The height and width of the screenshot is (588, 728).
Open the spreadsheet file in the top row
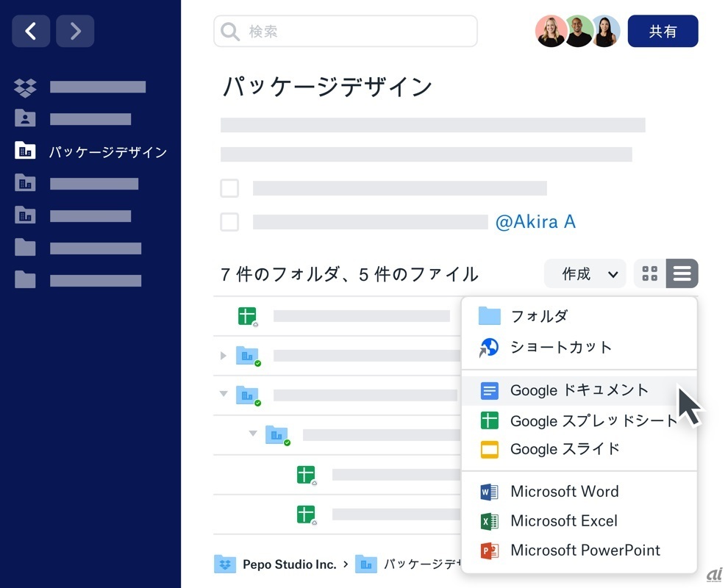(248, 317)
